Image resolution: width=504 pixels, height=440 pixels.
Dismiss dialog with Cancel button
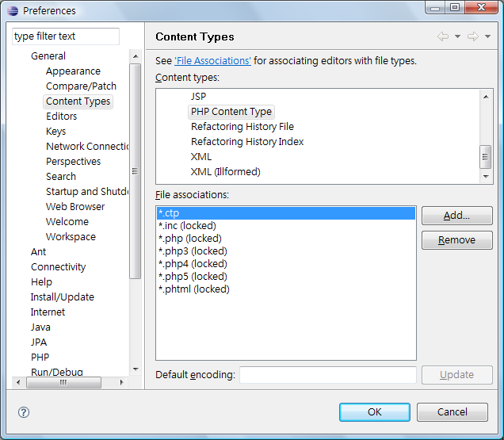[x=452, y=412]
